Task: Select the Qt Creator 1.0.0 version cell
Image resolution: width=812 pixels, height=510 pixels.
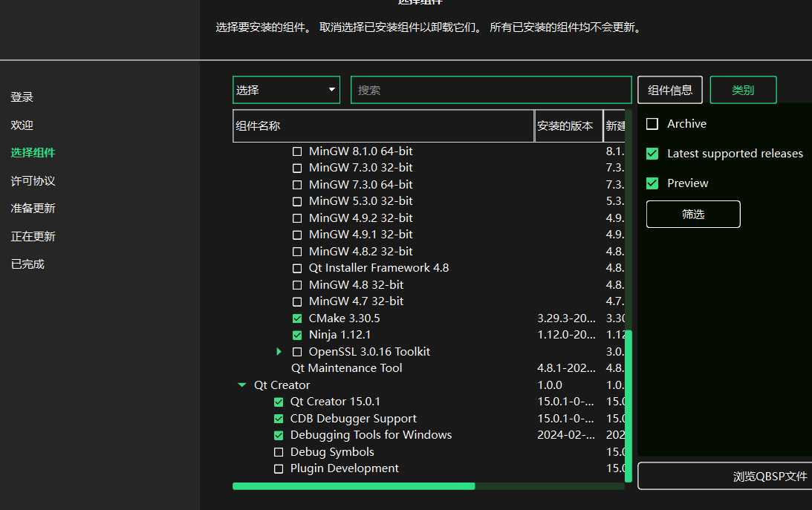Action: pos(550,385)
